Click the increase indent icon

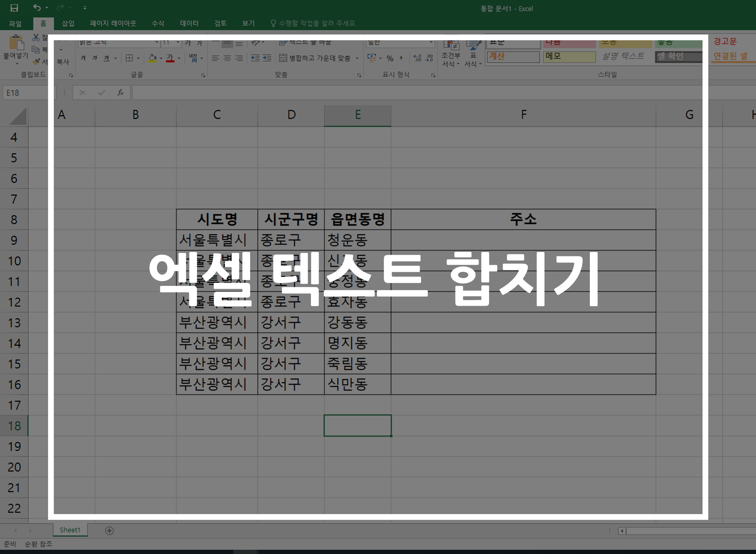click(267, 58)
